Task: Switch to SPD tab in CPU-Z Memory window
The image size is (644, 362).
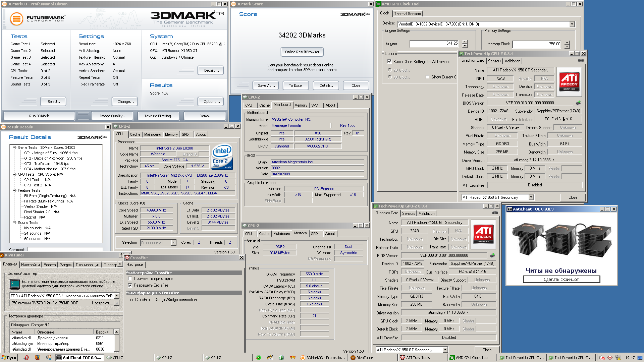Action: (x=314, y=234)
